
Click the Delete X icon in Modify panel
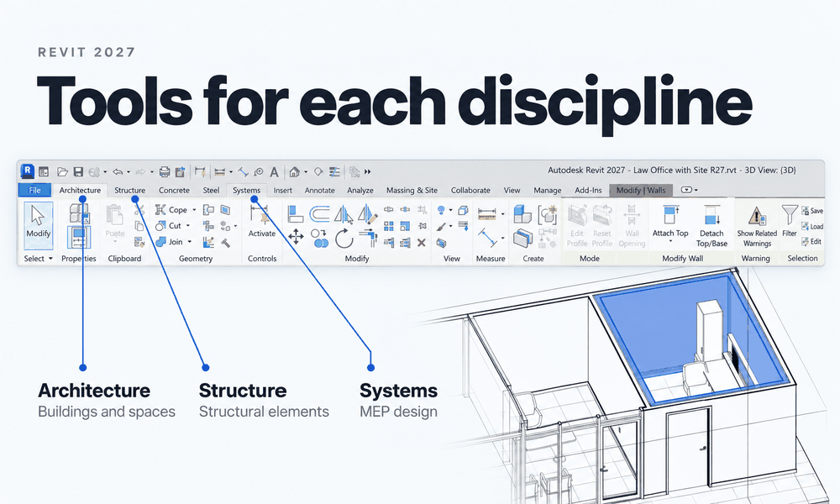(422, 243)
